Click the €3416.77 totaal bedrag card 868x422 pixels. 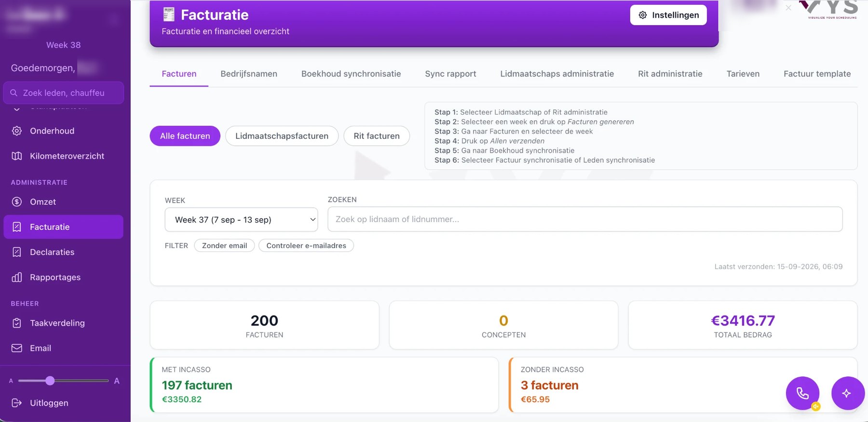pyautogui.click(x=743, y=325)
